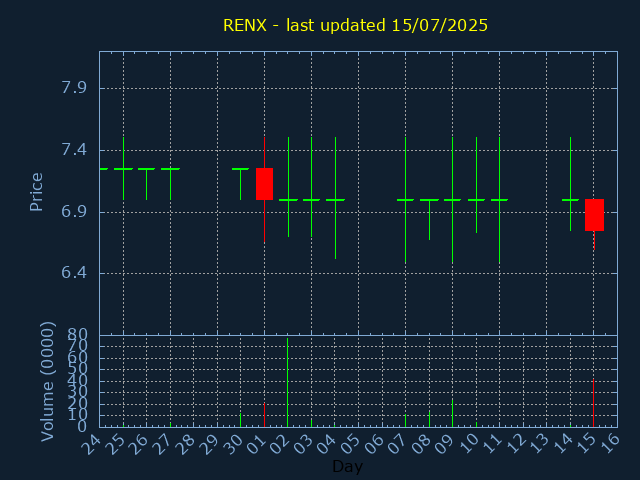
Task: Click the green volume bar on day 08
Action: click(x=429, y=419)
